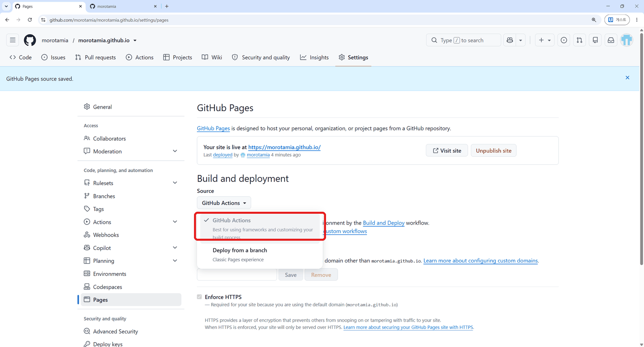Open the Issues tab
The height and width of the screenshot is (347, 644).
(53, 57)
